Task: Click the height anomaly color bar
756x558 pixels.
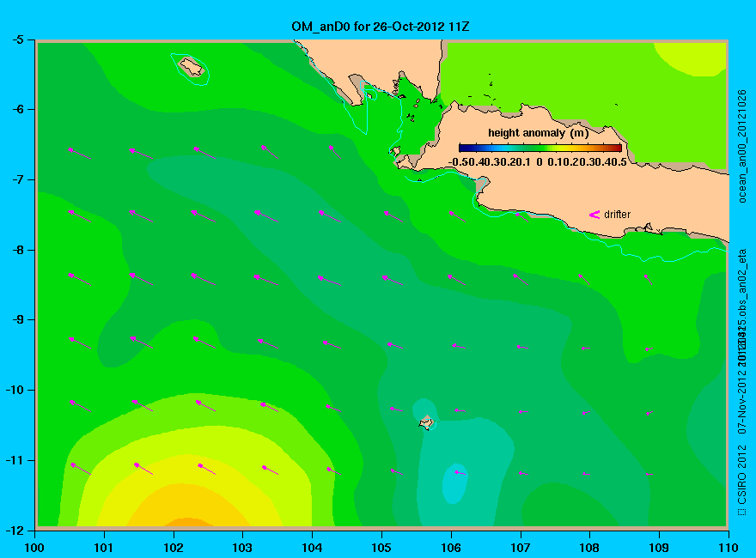Action: coord(540,148)
